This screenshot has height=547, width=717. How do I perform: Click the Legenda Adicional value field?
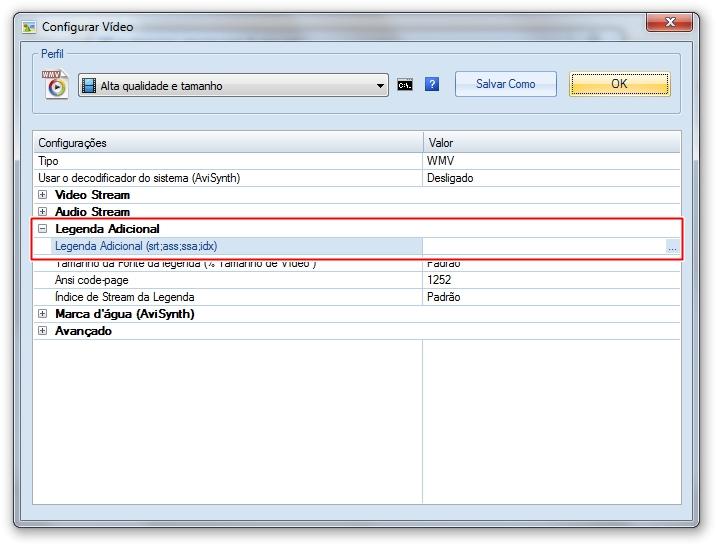[543, 247]
